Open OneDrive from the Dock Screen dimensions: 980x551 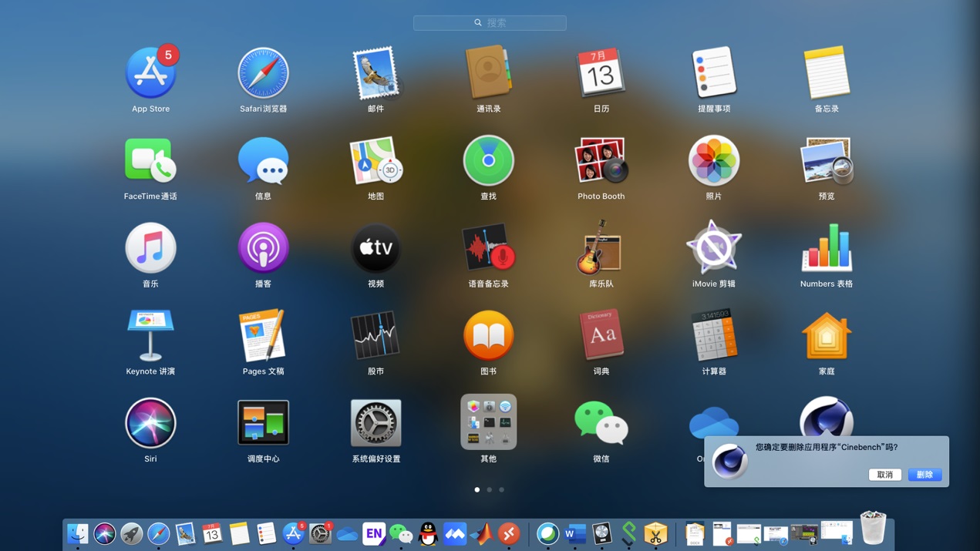point(347,533)
